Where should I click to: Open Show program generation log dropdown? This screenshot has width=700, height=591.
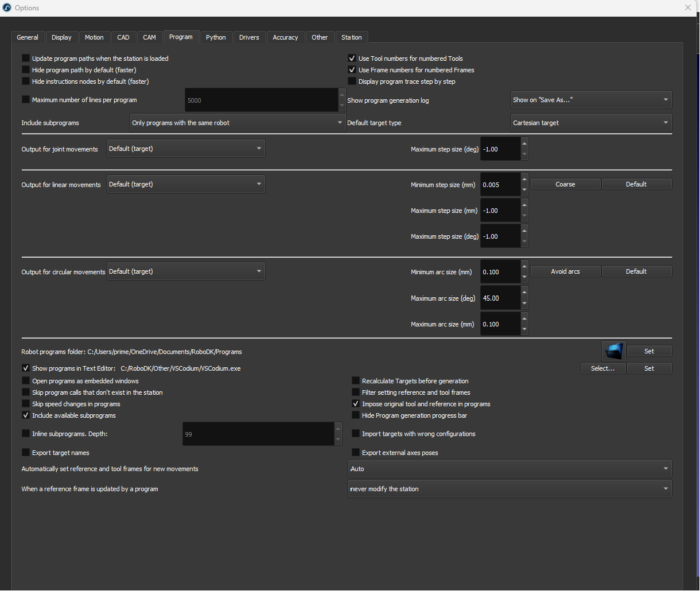[x=591, y=100]
